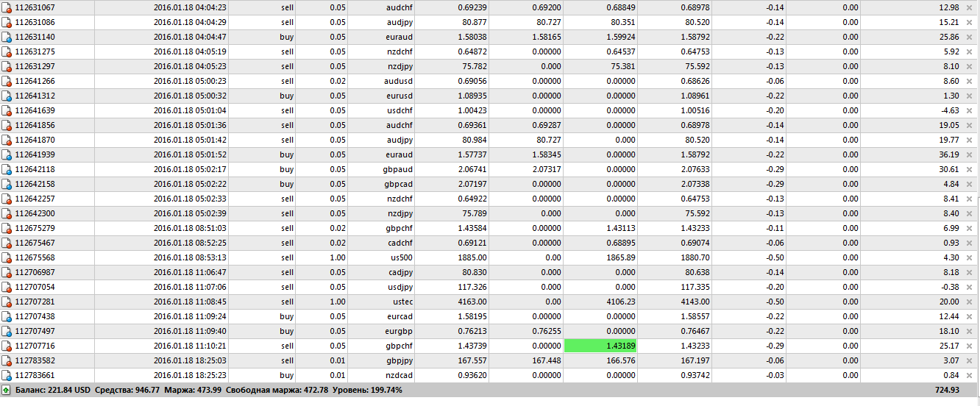This screenshot has height=406, width=980.
Task: Close the gbpchf order with profit 25.17
Action: (970, 346)
